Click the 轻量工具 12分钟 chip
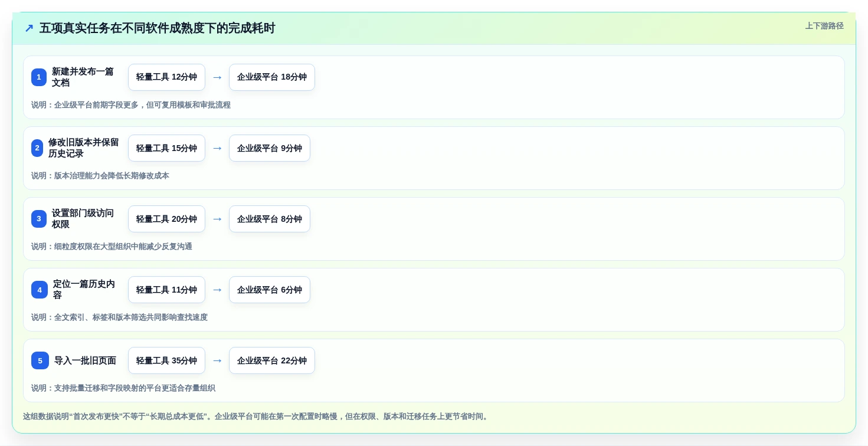 click(x=166, y=77)
